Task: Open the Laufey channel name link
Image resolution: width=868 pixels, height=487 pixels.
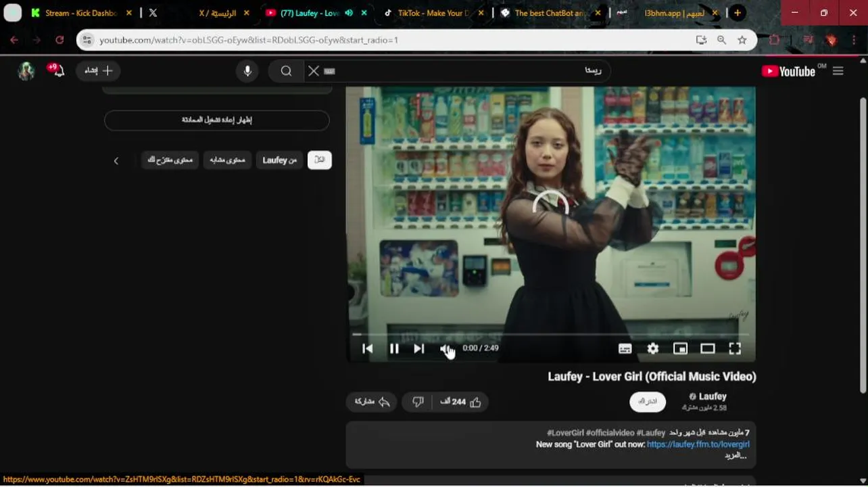Action: pyautogui.click(x=713, y=396)
